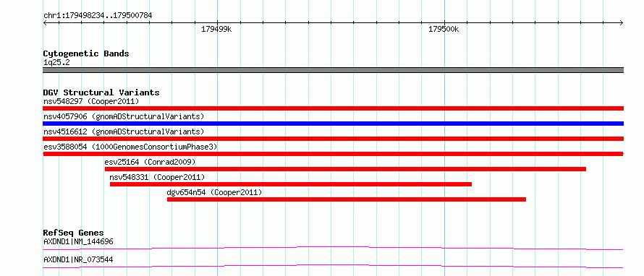644x276 pixels.
Task: Click the Cytogenetic Bands track heading
Action: pyautogui.click(x=86, y=53)
